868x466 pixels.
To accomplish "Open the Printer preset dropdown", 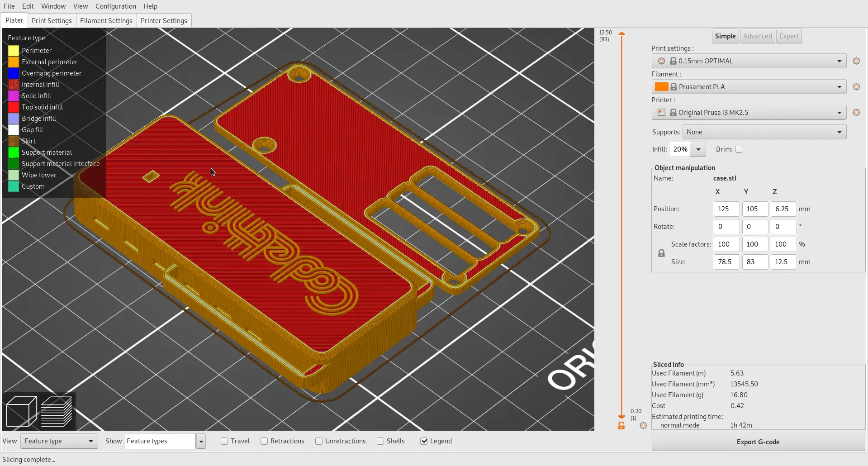I will pos(749,112).
